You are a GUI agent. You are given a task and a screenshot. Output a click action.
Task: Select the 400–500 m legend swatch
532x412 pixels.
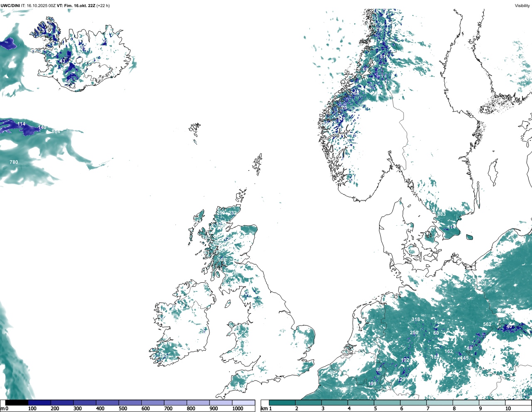point(107,402)
